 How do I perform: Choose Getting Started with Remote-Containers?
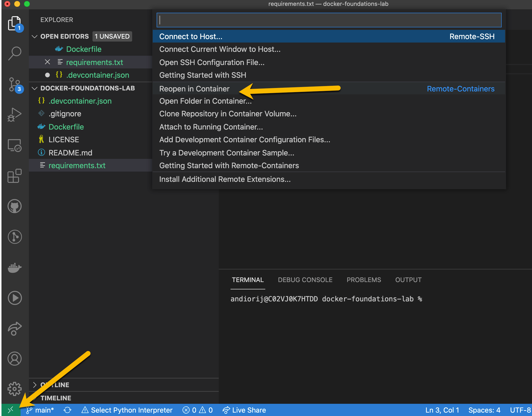click(x=329, y=165)
